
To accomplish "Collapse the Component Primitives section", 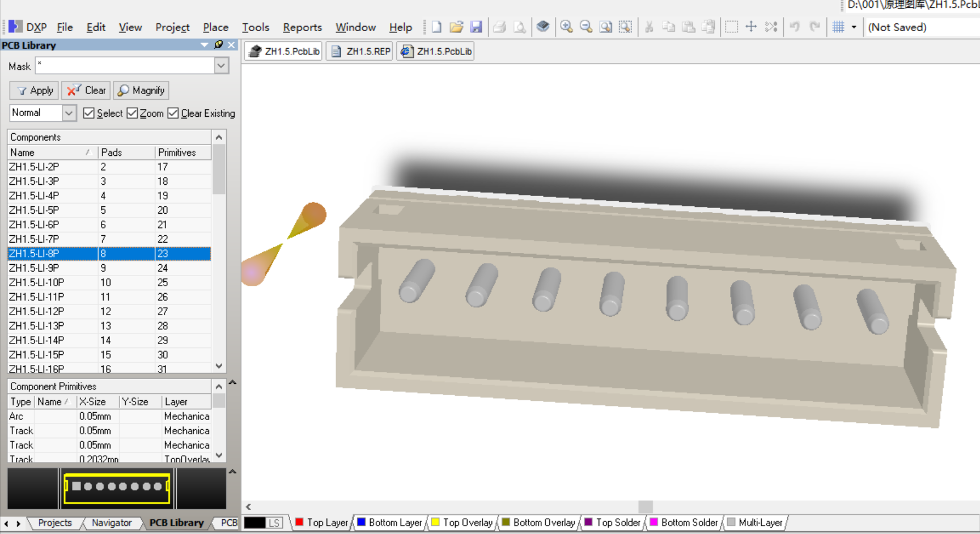I will tap(232, 383).
